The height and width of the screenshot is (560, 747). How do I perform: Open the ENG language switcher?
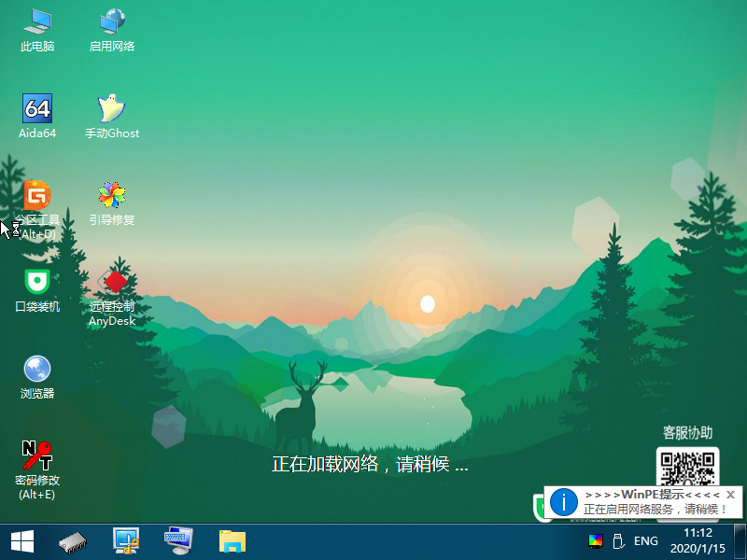coord(646,540)
